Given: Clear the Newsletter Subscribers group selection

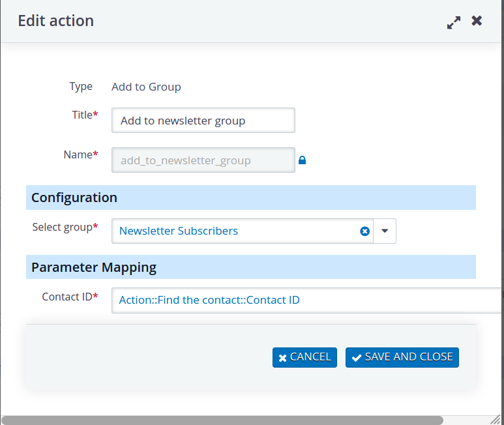Looking at the screenshot, I should tap(364, 231).
